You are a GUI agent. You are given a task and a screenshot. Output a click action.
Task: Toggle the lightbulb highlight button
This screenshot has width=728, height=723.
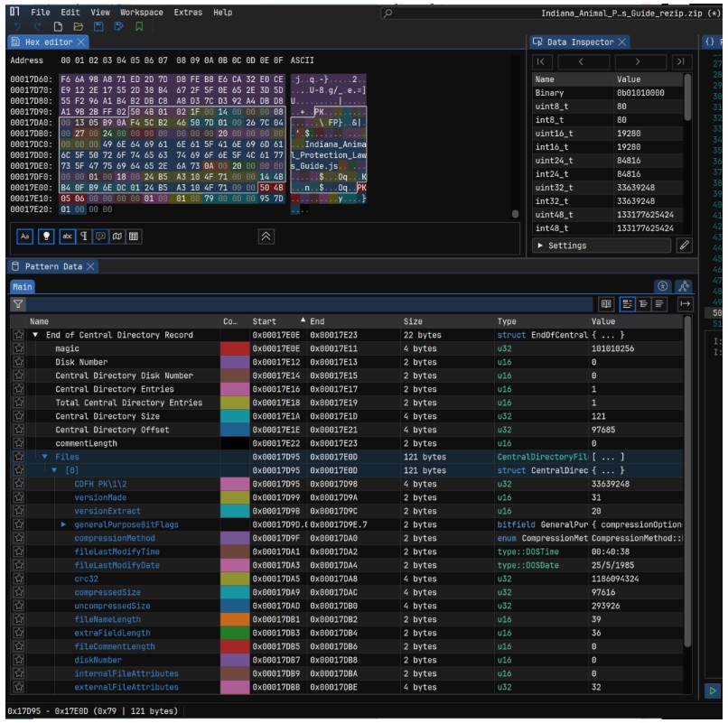click(45, 236)
